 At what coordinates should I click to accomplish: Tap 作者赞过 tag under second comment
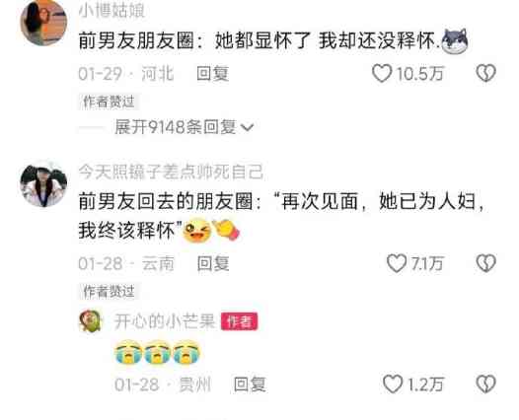(109, 292)
